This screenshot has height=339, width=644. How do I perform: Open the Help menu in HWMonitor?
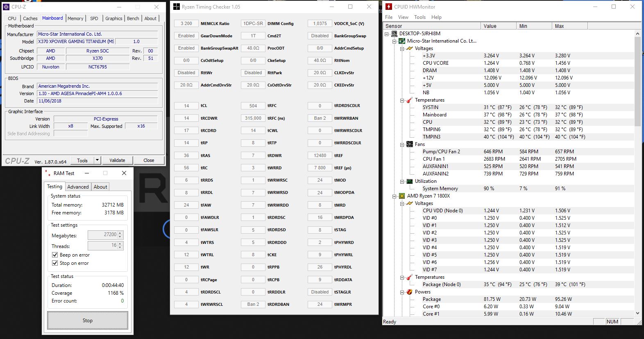point(436,17)
